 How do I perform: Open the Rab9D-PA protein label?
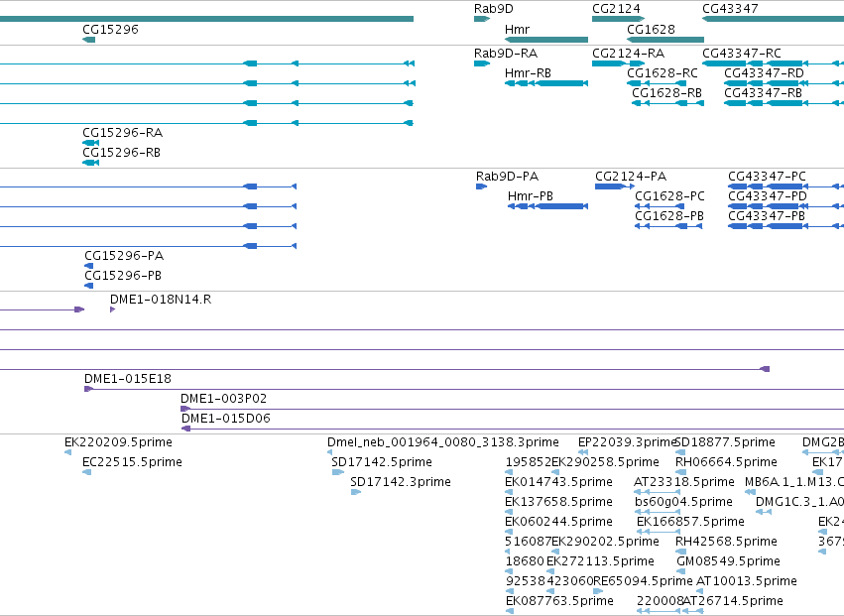[507, 177]
